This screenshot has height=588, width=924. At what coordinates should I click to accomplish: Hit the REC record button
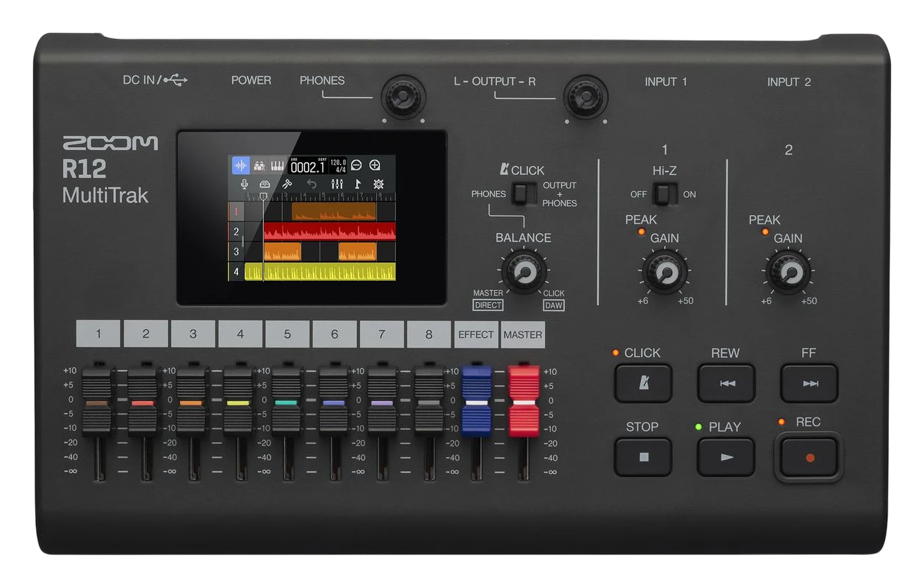tap(809, 457)
